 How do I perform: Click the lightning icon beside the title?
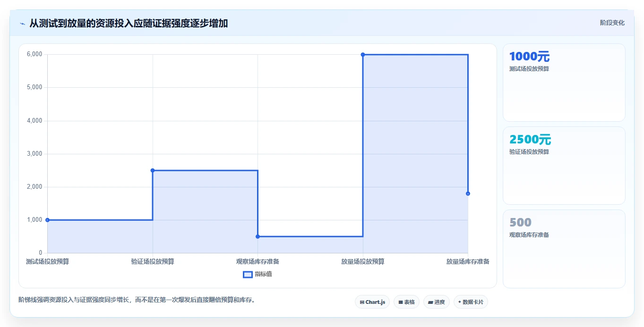(23, 24)
